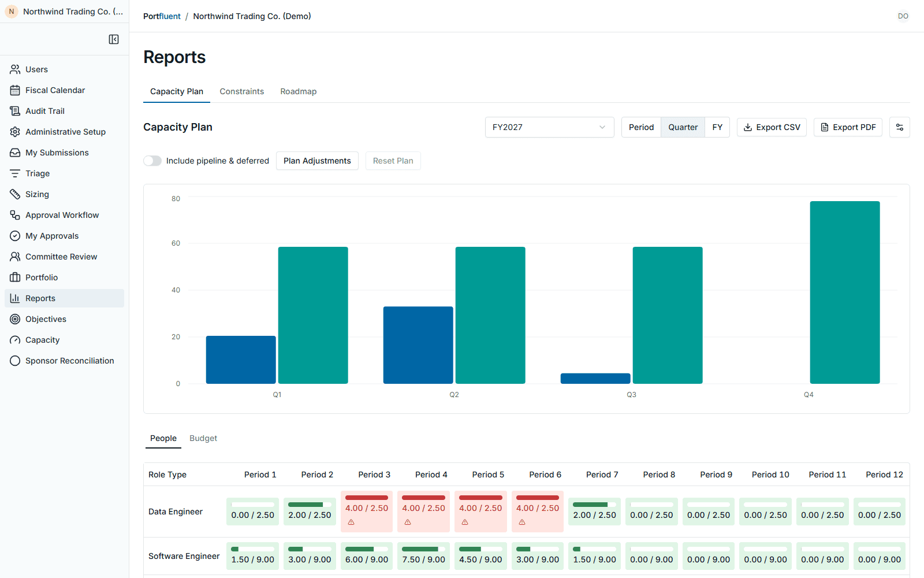Switch to the Roadmap tab
The width and height of the screenshot is (924, 578).
point(299,91)
